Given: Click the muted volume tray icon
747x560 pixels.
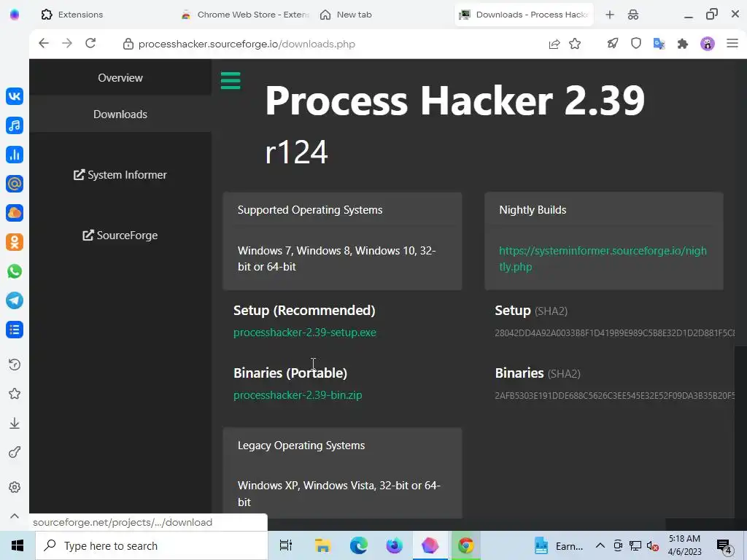Looking at the screenshot, I should [x=653, y=545].
